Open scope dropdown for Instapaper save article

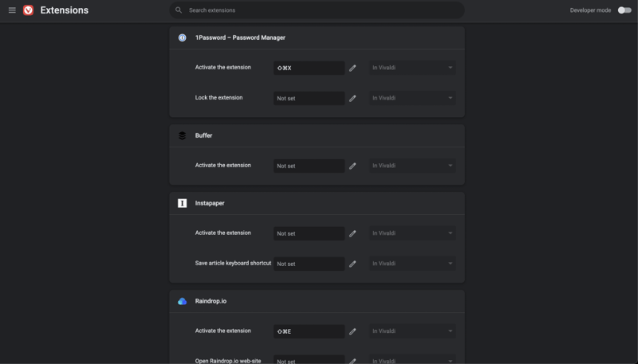coord(412,264)
